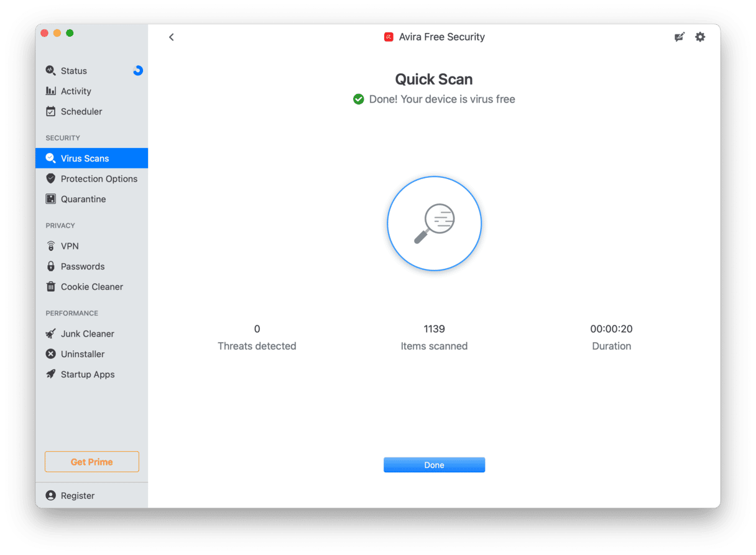Open the VPN section
Viewport: 756px width, 555px height.
click(91, 246)
